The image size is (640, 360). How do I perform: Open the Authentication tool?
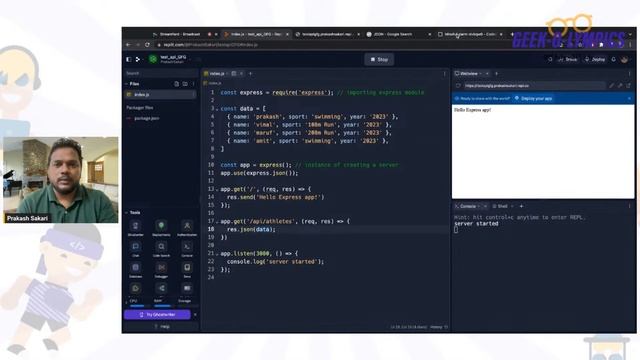point(187,228)
